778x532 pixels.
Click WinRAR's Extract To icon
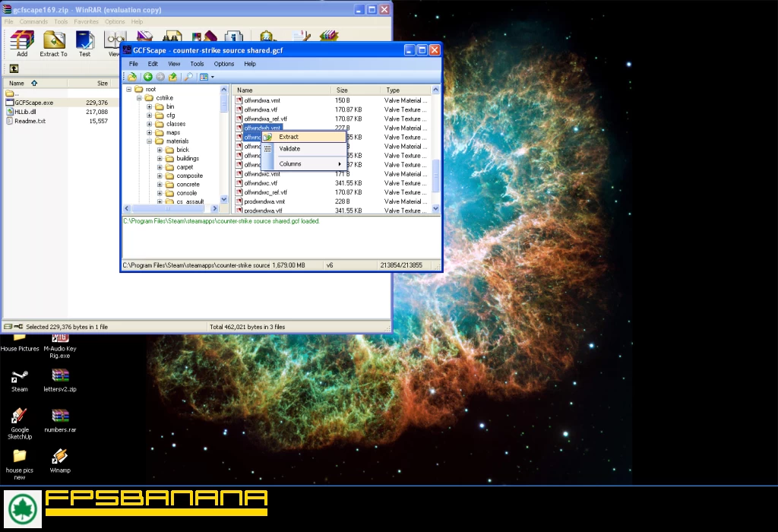[x=53, y=43]
